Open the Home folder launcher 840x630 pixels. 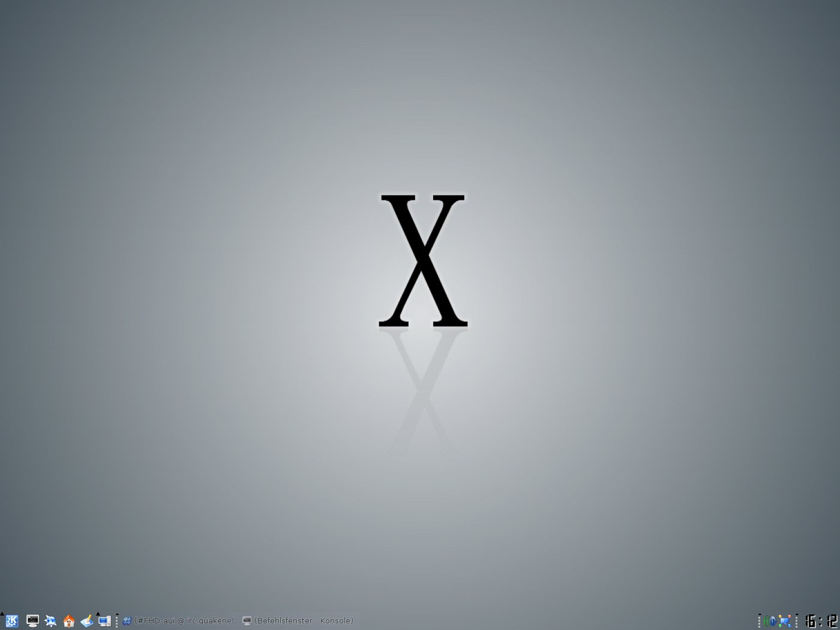[68, 621]
